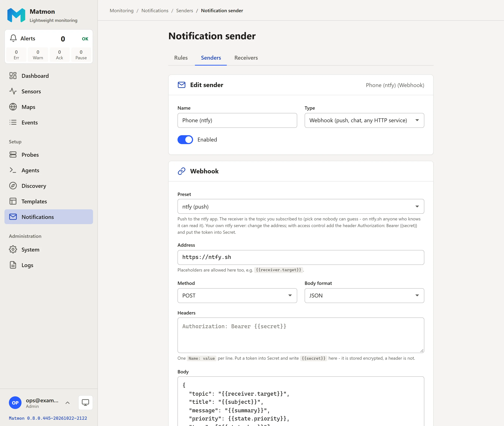
Task: Click the Edit sender envelope icon
Action: (x=181, y=85)
